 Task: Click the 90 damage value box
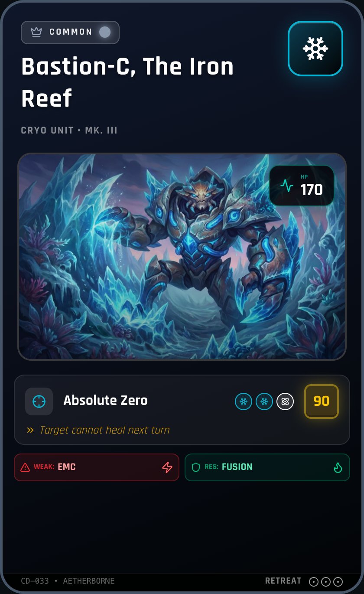tap(322, 401)
